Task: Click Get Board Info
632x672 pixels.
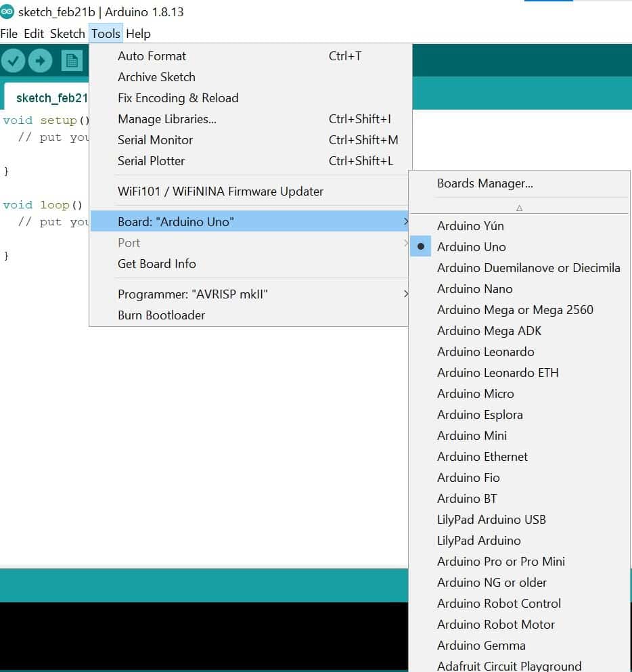Action: point(248,263)
